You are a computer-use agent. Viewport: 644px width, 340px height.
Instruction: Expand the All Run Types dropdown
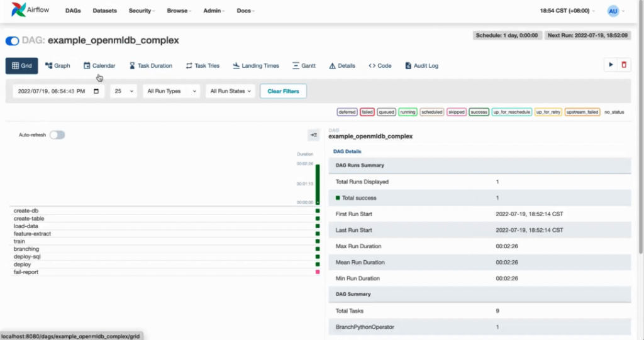click(171, 91)
